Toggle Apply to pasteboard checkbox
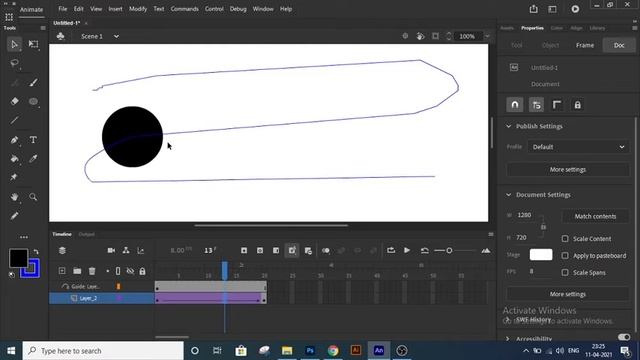 565,256
